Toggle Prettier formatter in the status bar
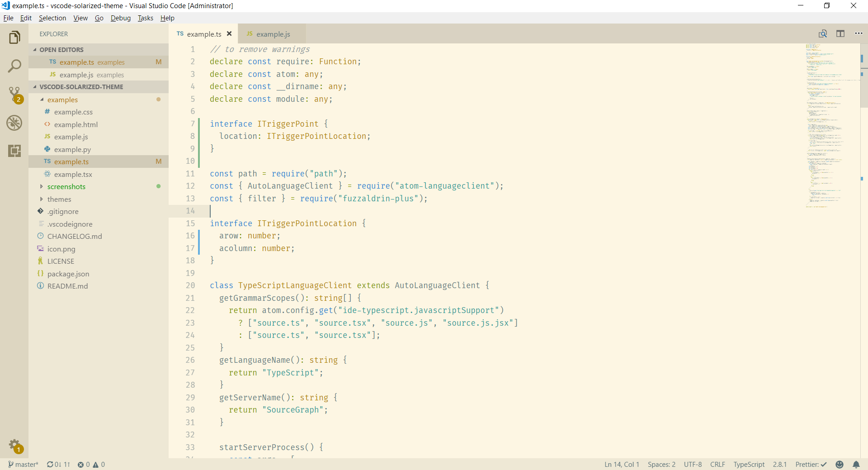 tap(811, 464)
